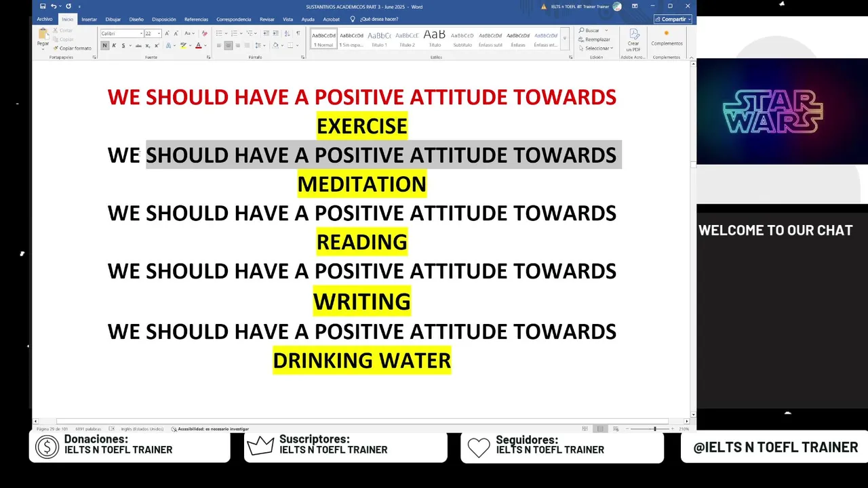868x488 pixels.
Task: Open the Aa change case dropdown
Action: point(189,33)
